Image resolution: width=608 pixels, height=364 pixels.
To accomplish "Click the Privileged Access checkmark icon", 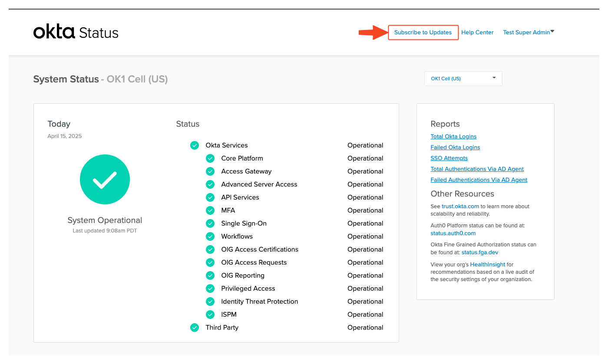I will (210, 289).
